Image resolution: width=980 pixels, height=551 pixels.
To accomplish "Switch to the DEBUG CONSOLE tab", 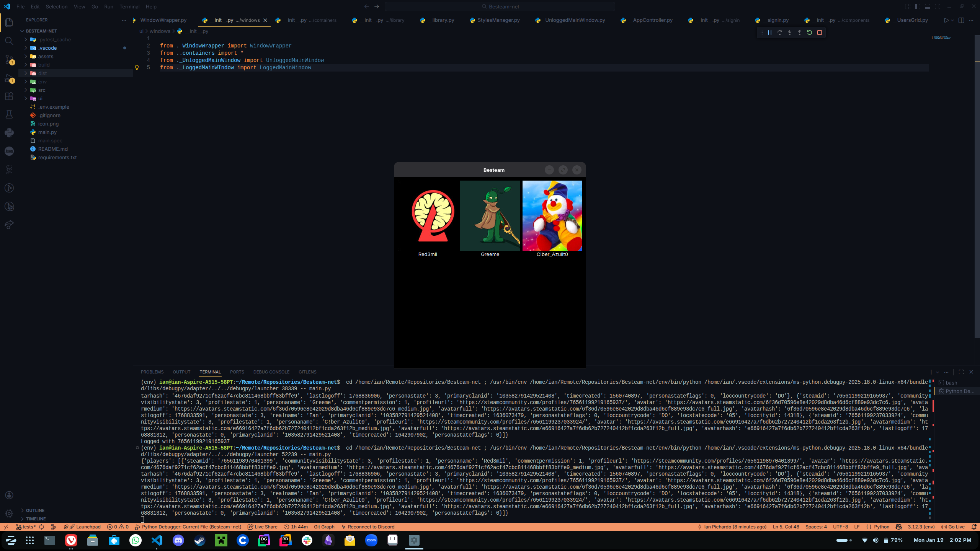I will [x=271, y=372].
